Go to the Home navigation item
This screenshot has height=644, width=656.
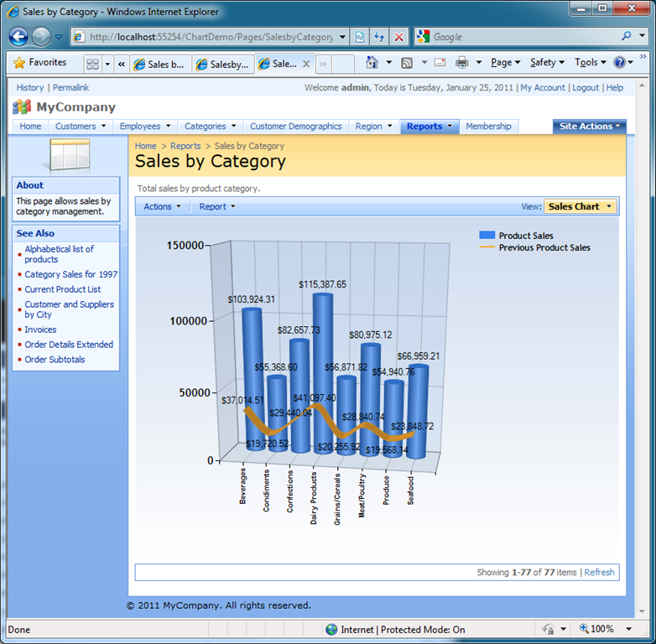pos(30,127)
